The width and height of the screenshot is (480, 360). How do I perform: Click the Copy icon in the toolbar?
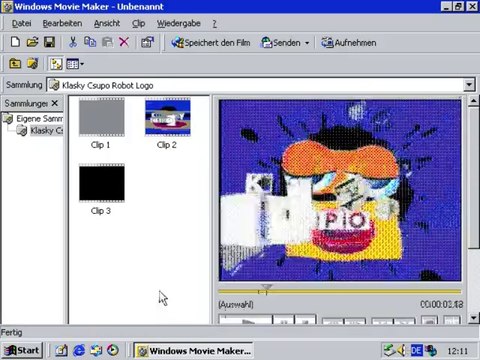pos(90,42)
